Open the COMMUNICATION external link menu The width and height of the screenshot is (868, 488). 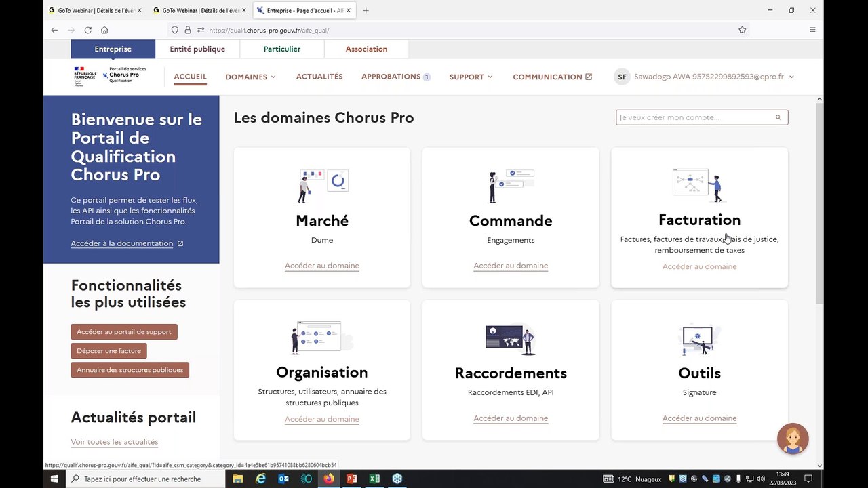pos(553,77)
